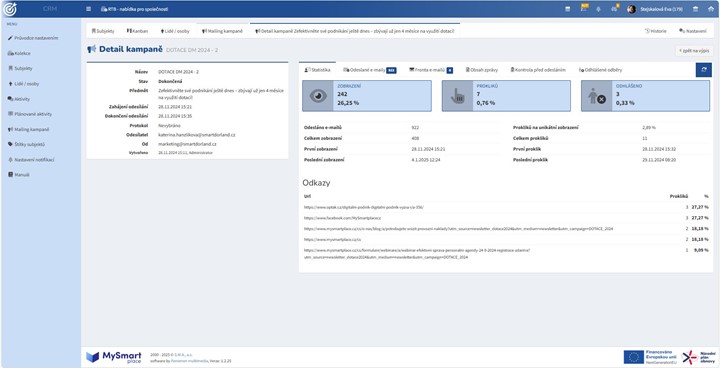
Task: Click the facebook.com/MySmartplacecz link
Action: (x=342, y=218)
